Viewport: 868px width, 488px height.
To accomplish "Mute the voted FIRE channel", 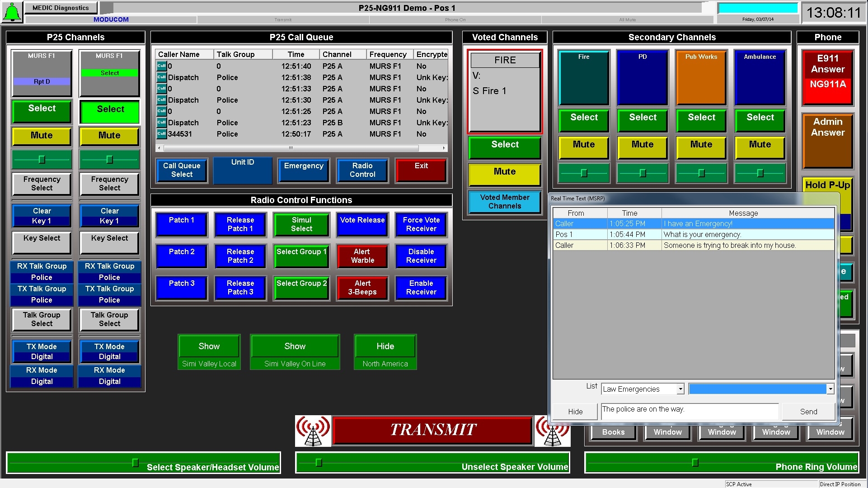I will 504,174.
